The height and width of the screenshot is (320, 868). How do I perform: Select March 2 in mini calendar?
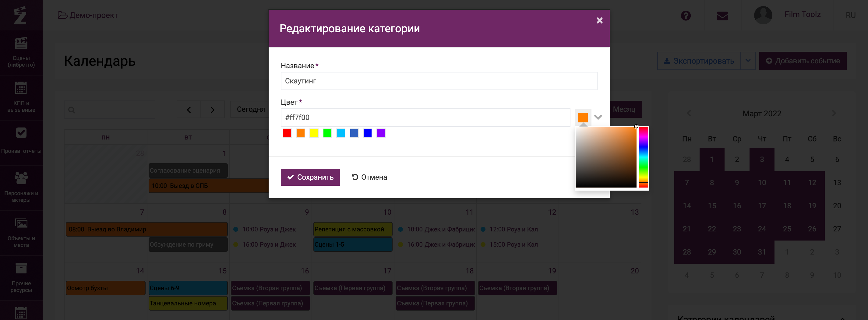pos(737,159)
